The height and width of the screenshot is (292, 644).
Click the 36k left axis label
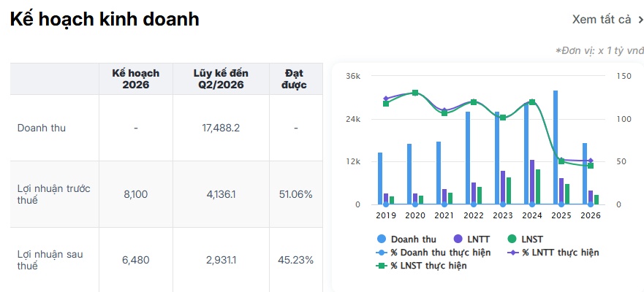(x=353, y=77)
